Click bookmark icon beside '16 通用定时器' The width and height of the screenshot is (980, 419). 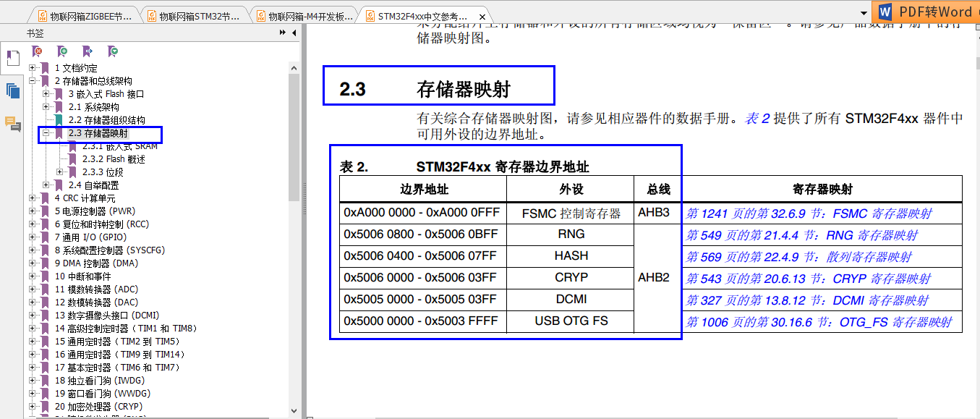pos(46,354)
